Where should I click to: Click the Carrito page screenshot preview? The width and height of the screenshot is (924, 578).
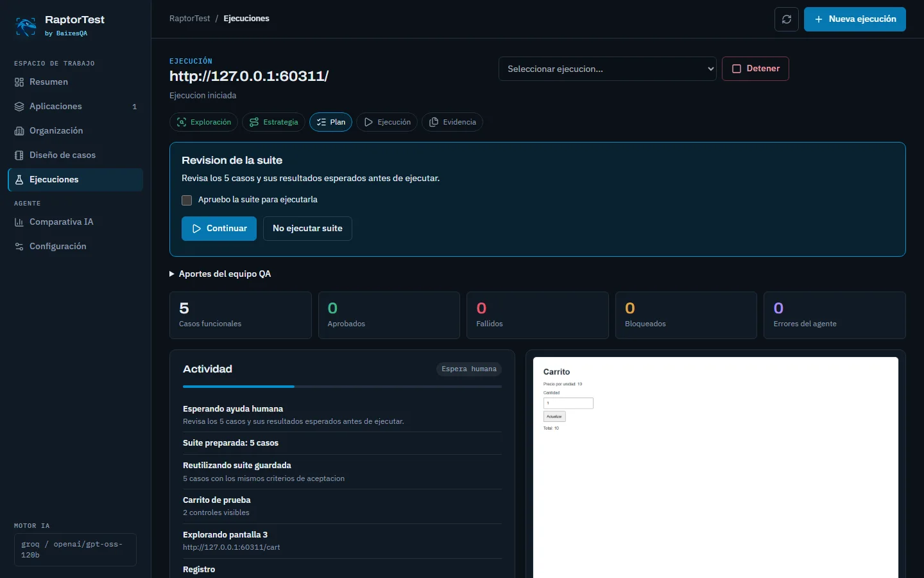(x=715, y=468)
